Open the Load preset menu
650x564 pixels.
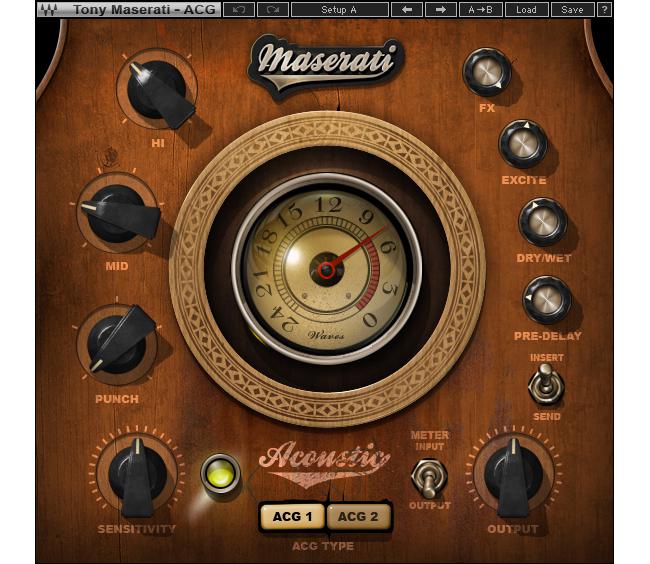click(x=526, y=10)
